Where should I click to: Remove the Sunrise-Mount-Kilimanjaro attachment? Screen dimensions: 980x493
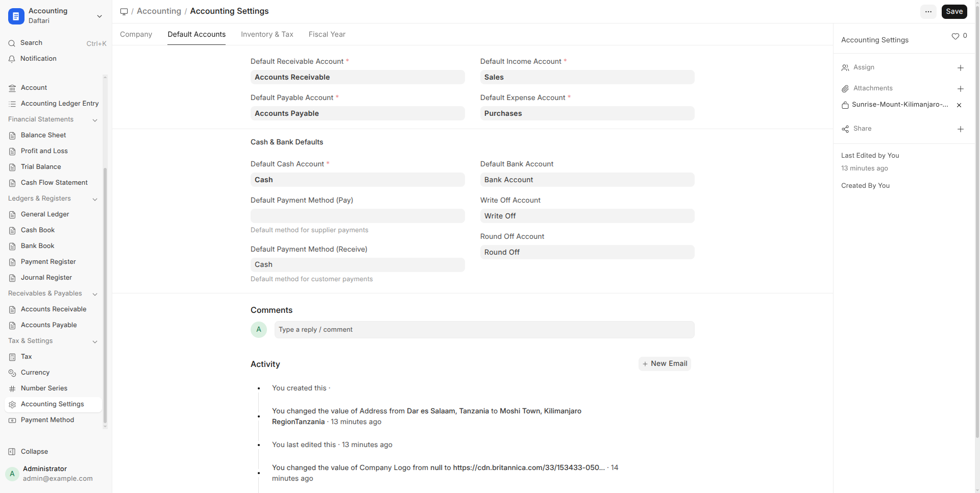click(x=959, y=105)
